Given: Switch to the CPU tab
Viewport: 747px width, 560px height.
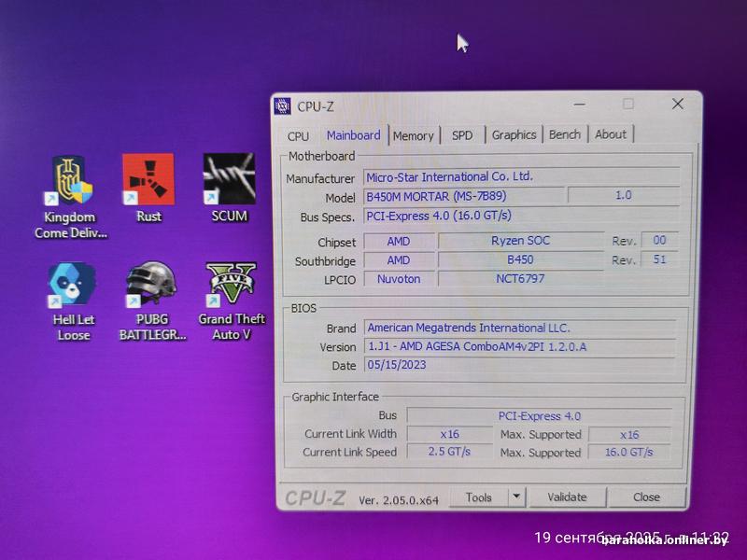Looking at the screenshot, I should [298, 136].
